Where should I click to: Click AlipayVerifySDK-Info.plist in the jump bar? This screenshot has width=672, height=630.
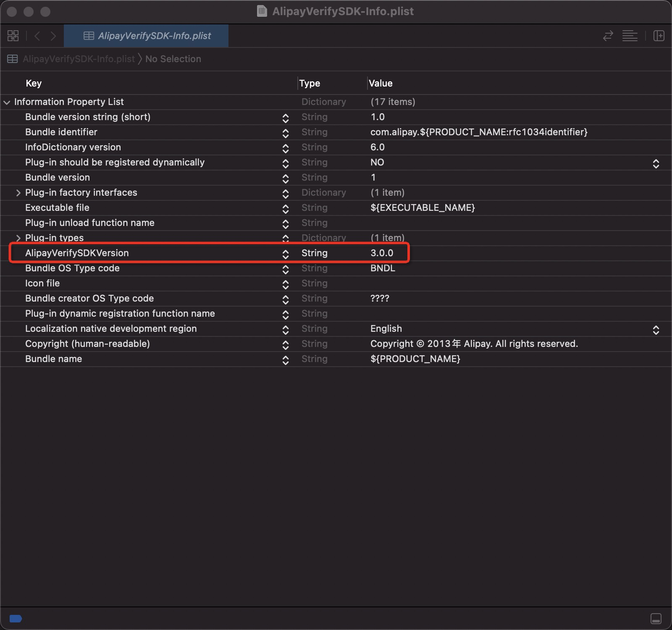click(x=79, y=59)
